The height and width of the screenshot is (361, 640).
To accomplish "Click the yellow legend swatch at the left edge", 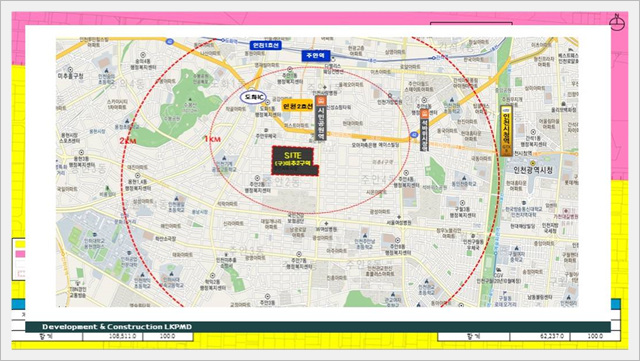I will pos(20,244).
